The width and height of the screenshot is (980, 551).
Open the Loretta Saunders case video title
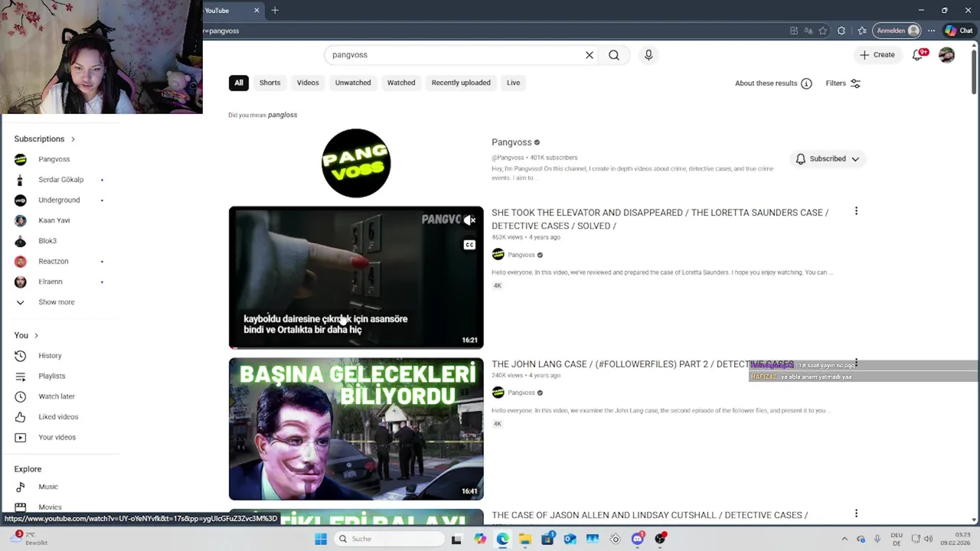[x=660, y=219]
